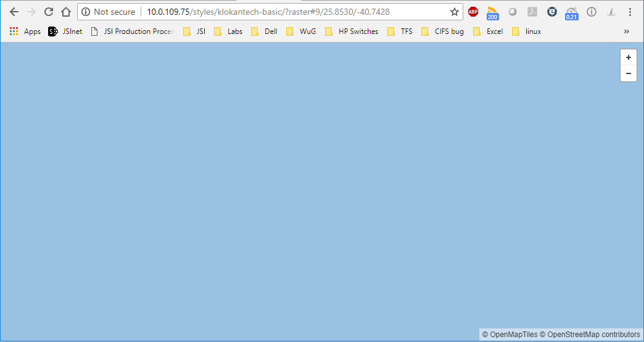
Task: Click the dark round C extension icon
Action: [x=552, y=12]
